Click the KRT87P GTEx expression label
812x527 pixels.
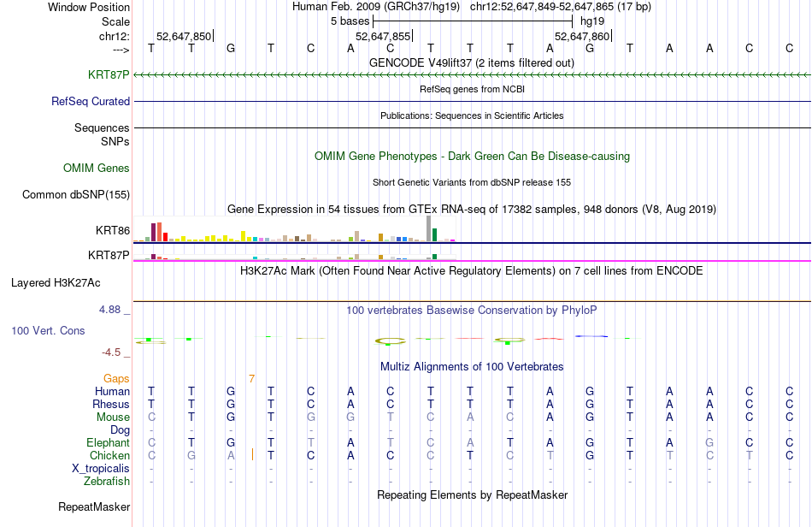(x=109, y=255)
